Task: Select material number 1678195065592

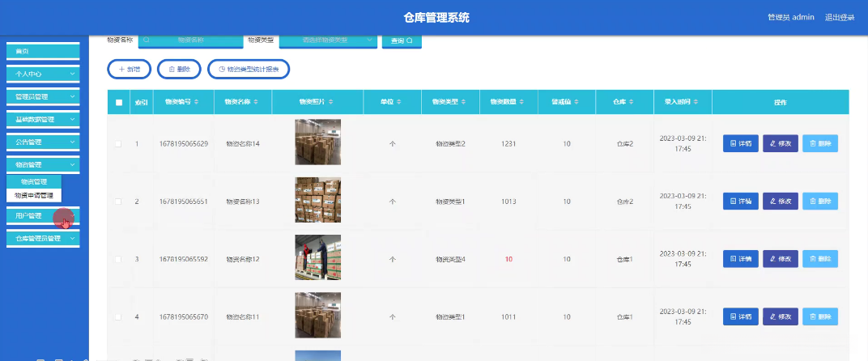Action: point(184,259)
